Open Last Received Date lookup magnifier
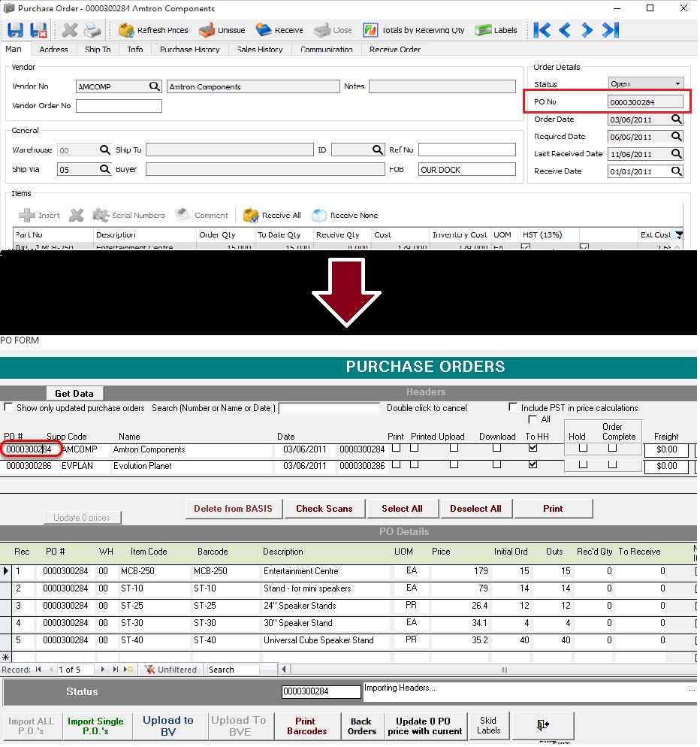 click(676, 153)
